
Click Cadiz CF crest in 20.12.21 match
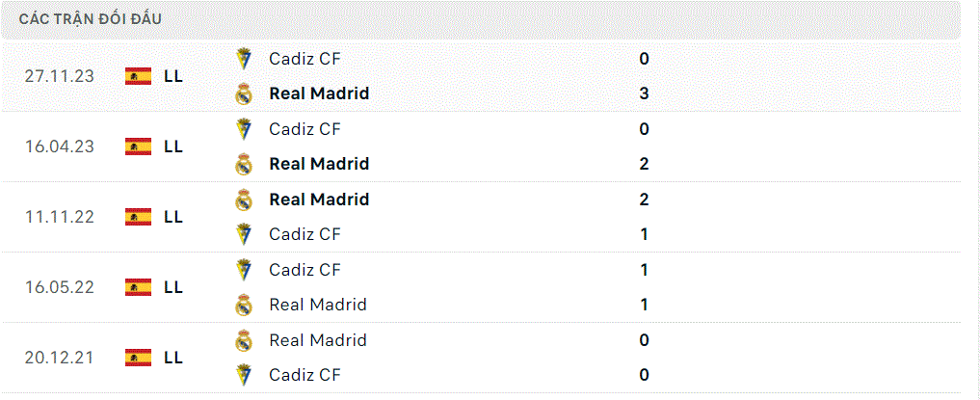[x=243, y=375]
